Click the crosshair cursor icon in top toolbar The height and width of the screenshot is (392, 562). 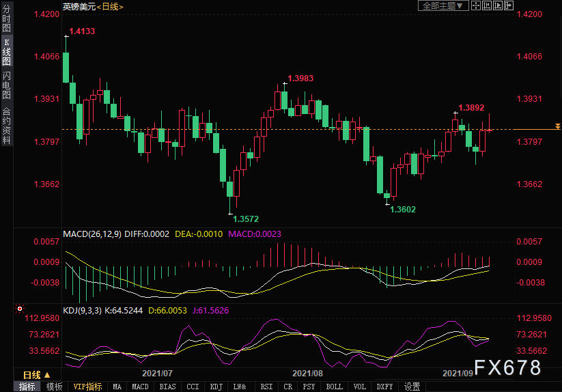click(476, 6)
